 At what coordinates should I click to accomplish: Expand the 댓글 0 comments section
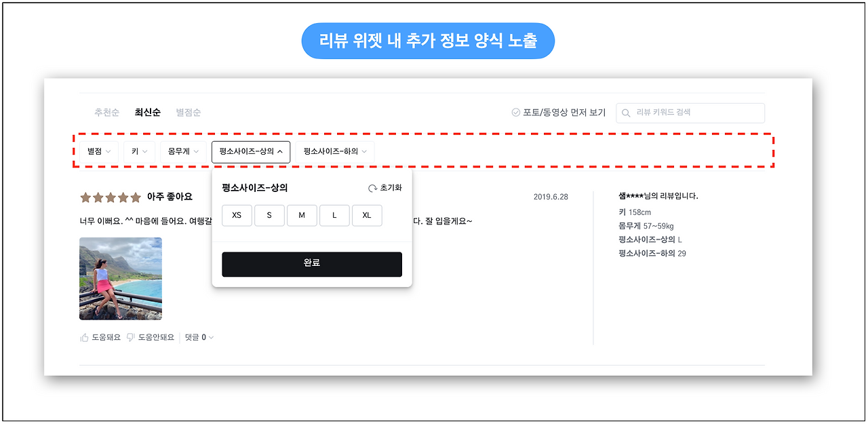(198, 337)
